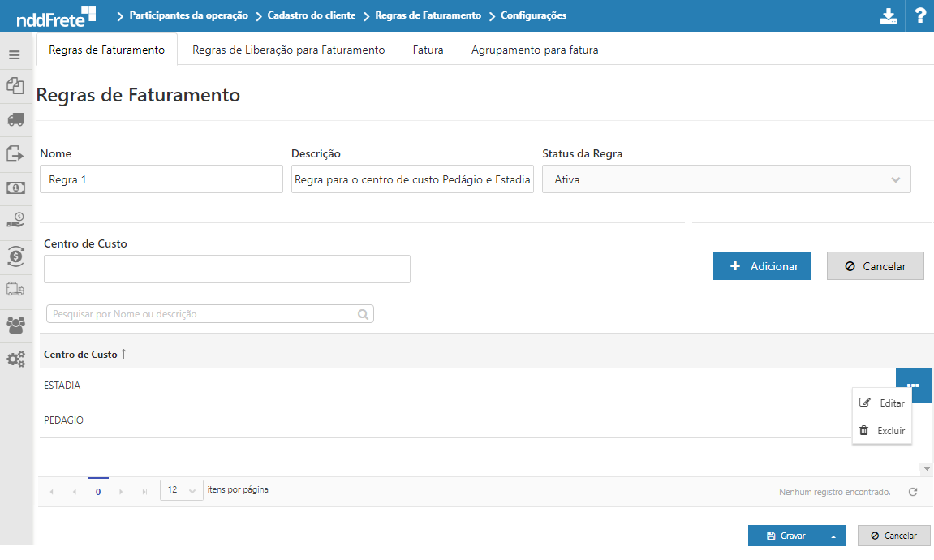Click the Gravar save button
The height and width of the screenshot is (560, 934).
786,536
